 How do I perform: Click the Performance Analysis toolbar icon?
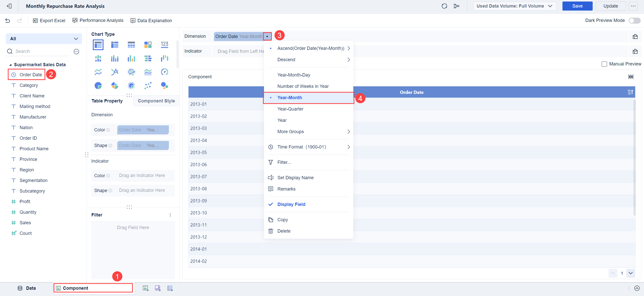75,20
